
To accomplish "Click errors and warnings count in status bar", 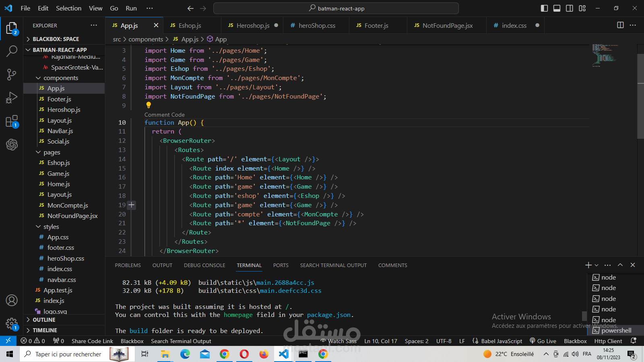I will pos(33,341).
